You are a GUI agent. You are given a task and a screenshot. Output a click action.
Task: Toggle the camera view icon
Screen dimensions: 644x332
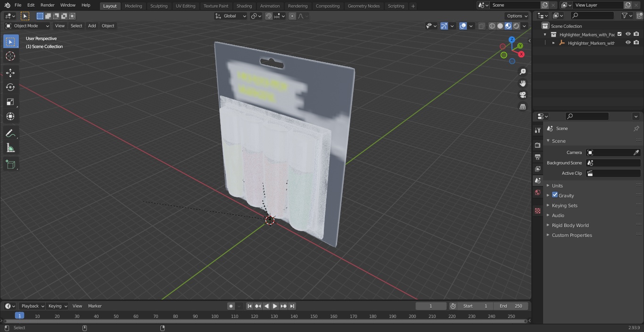coord(522,95)
